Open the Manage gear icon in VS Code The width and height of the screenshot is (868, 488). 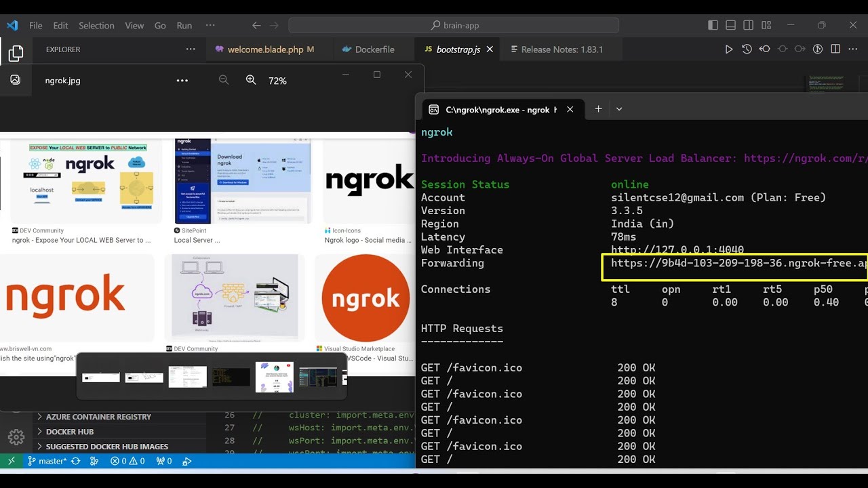click(16, 437)
